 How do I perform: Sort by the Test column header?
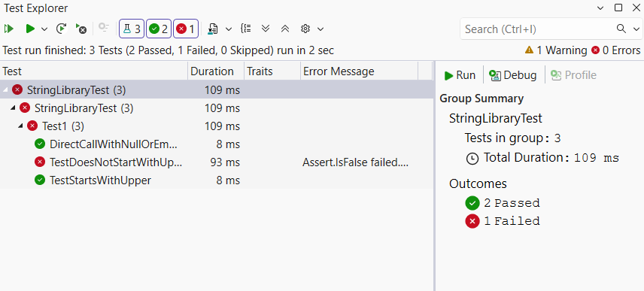94,71
